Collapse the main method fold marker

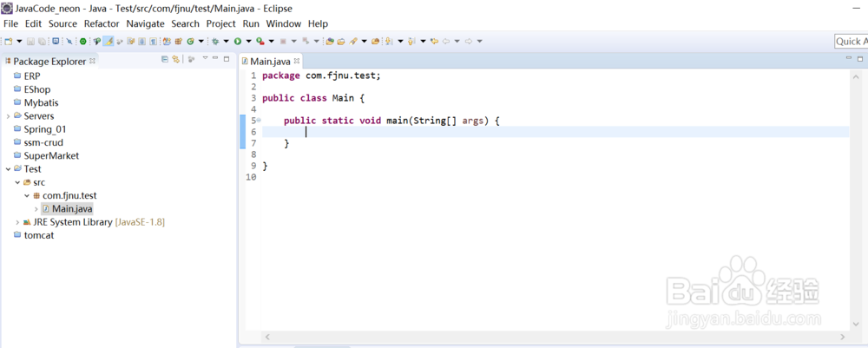[x=259, y=120]
